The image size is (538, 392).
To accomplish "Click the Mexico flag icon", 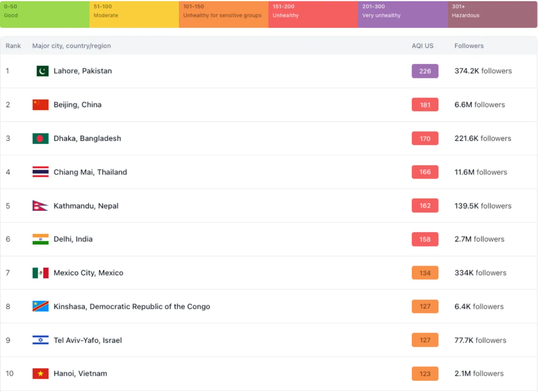I will click(x=40, y=273).
